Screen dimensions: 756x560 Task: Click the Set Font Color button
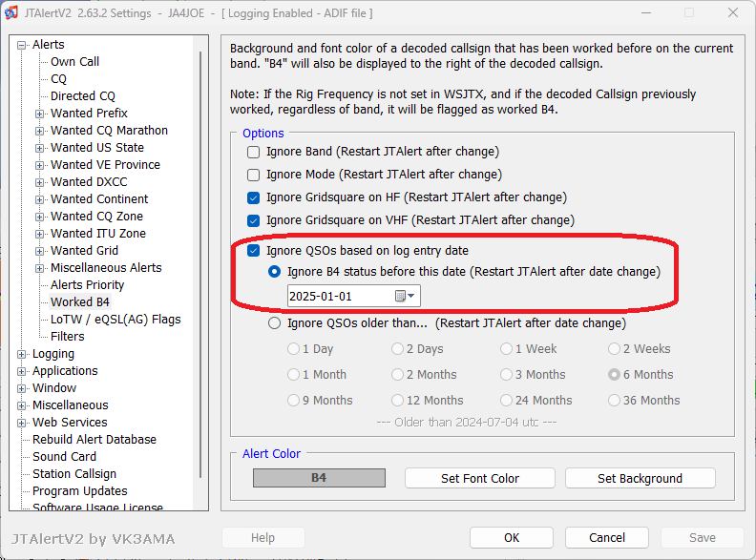coord(480,478)
